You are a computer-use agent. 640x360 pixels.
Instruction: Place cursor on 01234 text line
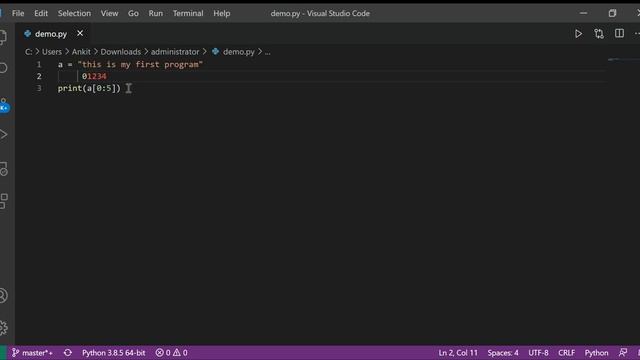coord(94,76)
